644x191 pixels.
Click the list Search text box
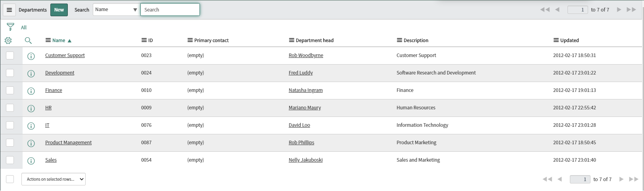click(170, 10)
